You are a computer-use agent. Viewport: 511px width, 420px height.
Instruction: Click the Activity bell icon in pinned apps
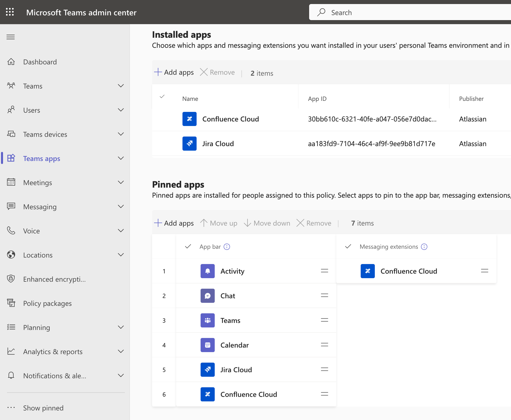coord(207,271)
